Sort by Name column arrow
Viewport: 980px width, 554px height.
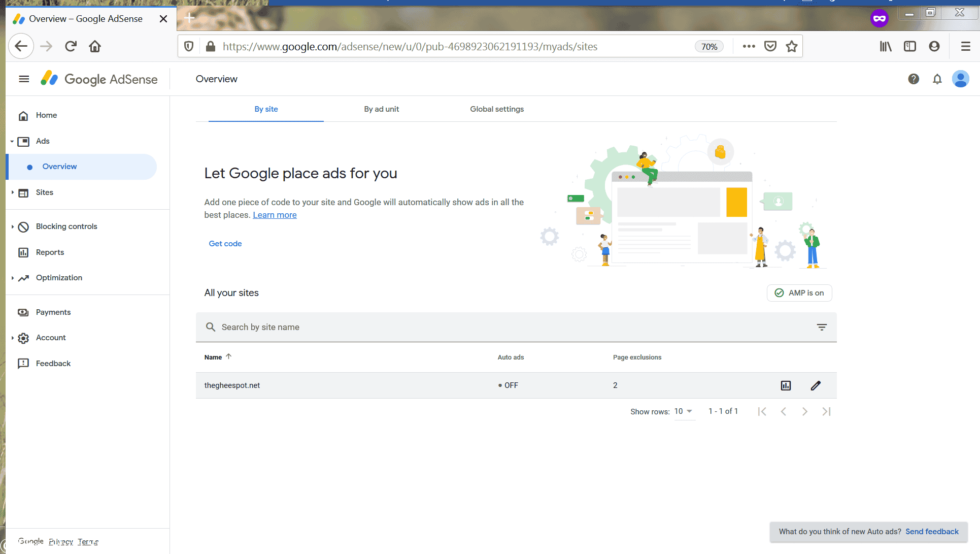click(x=229, y=356)
